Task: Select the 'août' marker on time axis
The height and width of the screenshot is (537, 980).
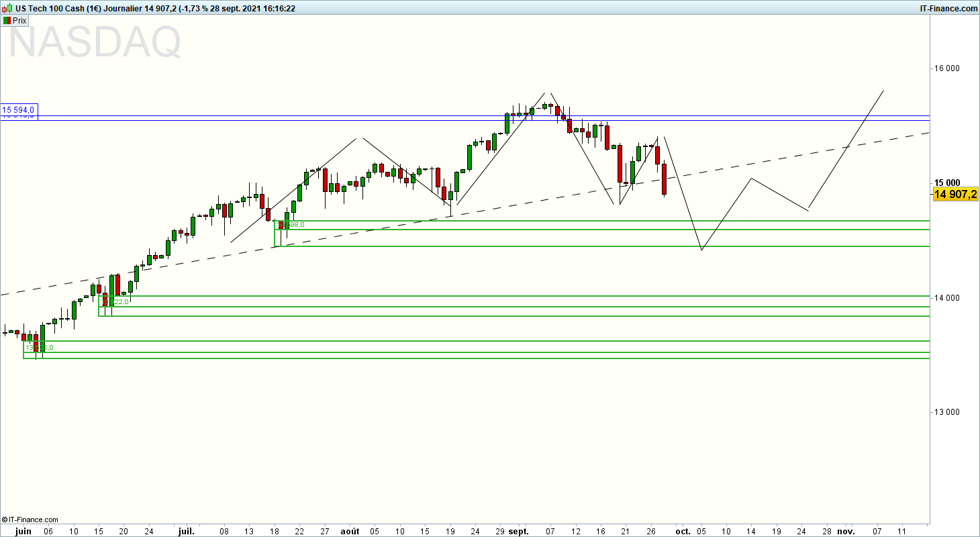Action: coord(350,530)
